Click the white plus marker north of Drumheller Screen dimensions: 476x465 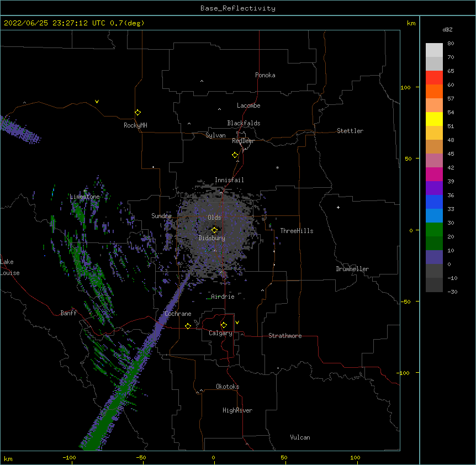(338, 207)
